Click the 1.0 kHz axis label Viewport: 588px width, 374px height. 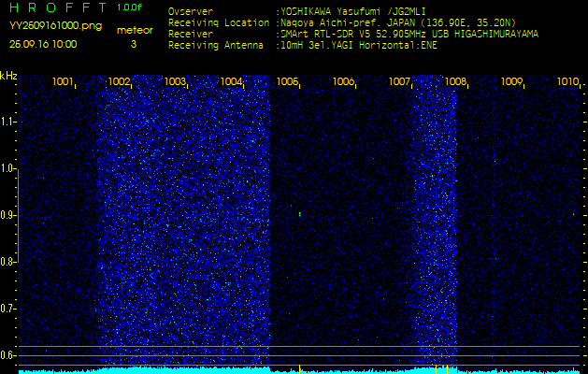[7, 169]
